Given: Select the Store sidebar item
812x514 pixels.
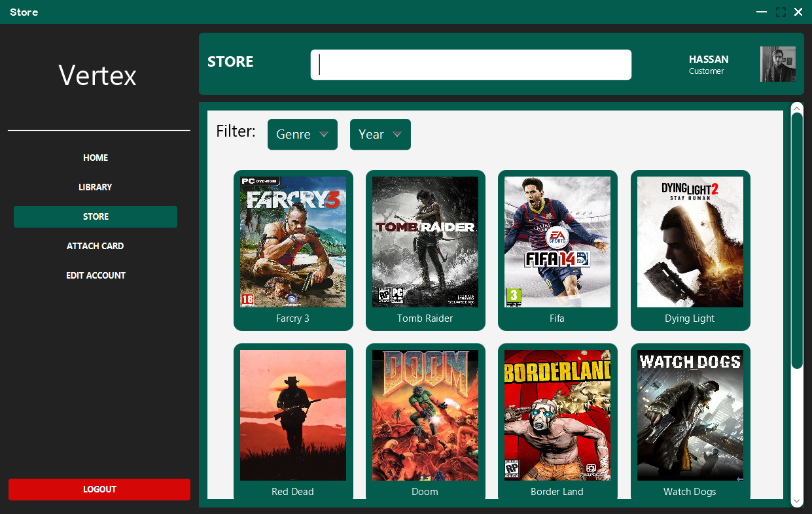Looking at the screenshot, I should tap(96, 216).
